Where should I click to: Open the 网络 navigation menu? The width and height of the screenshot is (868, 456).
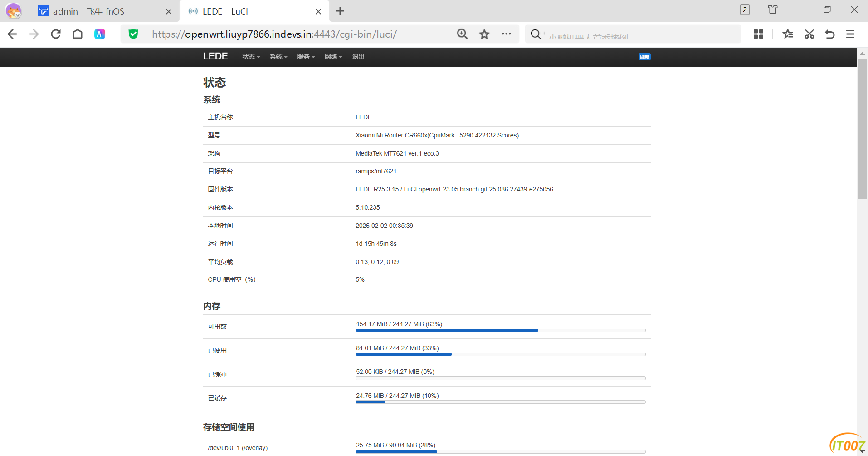333,57
